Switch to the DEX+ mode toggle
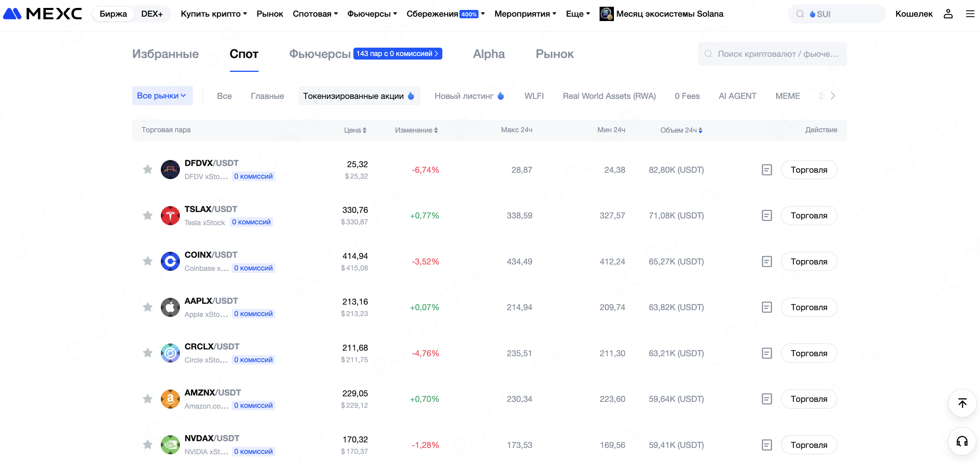The image size is (980, 467). click(x=152, y=14)
